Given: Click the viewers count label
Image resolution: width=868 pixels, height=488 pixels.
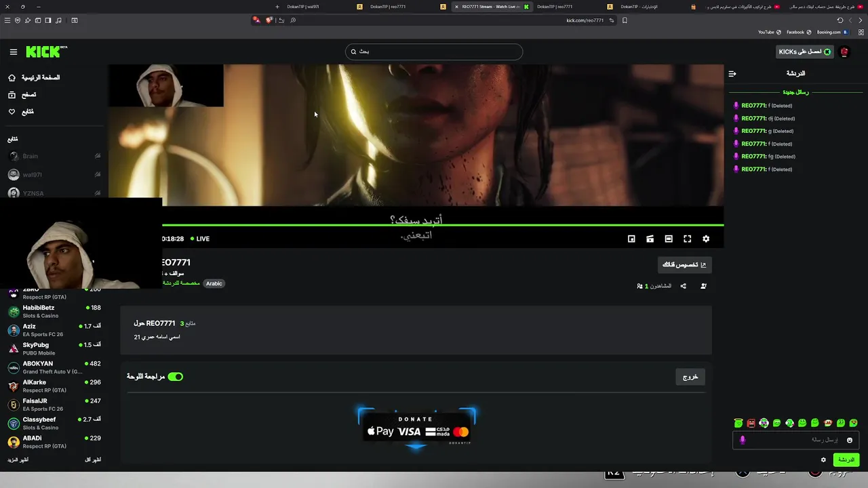Looking at the screenshot, I should (x=654, y=286).
